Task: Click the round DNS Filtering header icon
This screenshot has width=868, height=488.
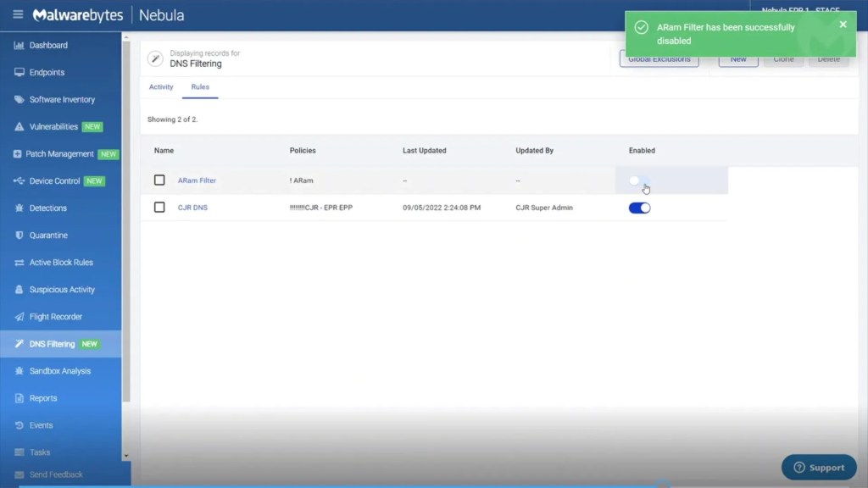Action: click(155, 58)
